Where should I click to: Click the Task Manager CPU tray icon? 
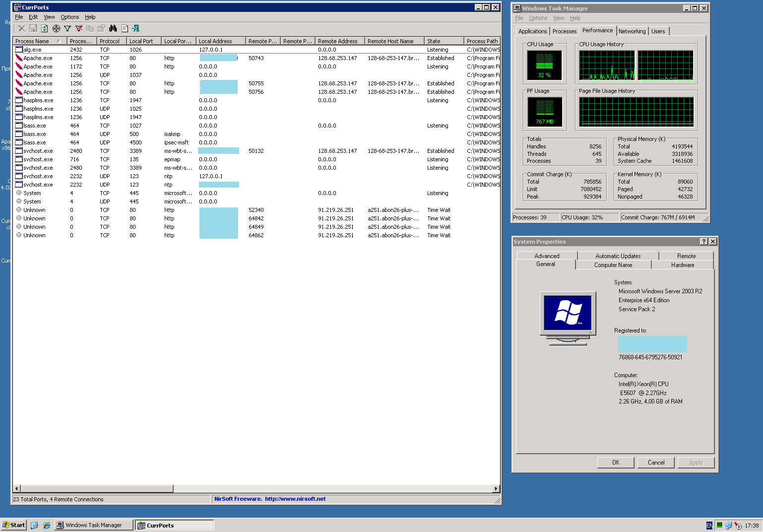point(719,525)
